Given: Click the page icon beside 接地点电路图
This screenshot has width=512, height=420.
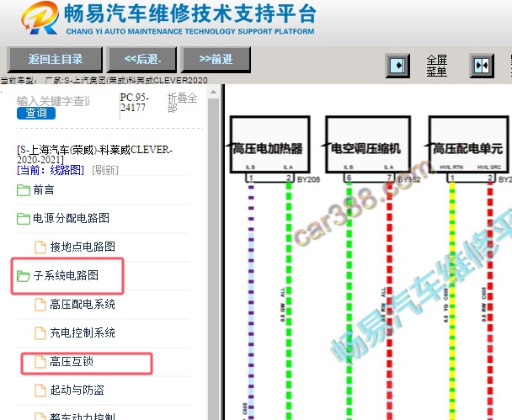Looking at the screenshot, I should pos(40,247).
